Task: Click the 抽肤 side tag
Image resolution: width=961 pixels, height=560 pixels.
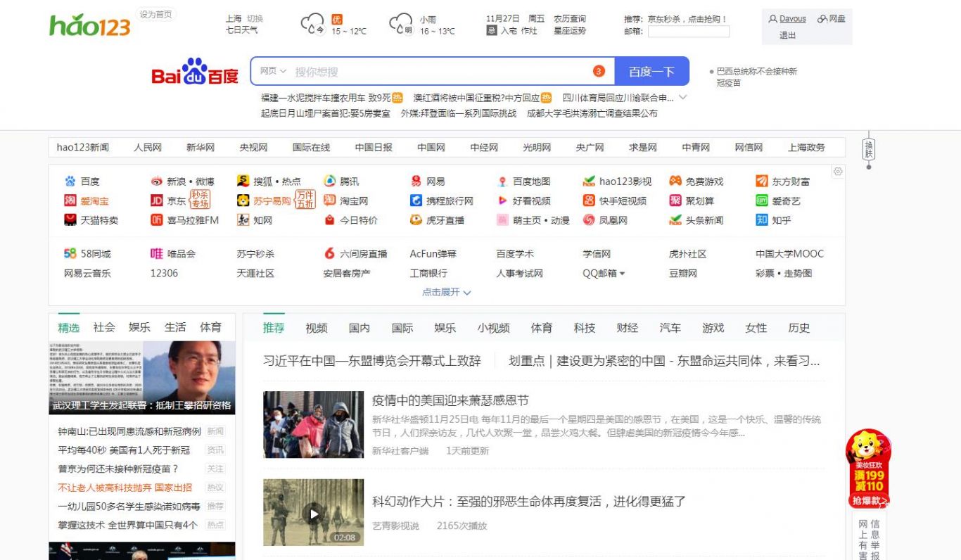Action: 869,149
